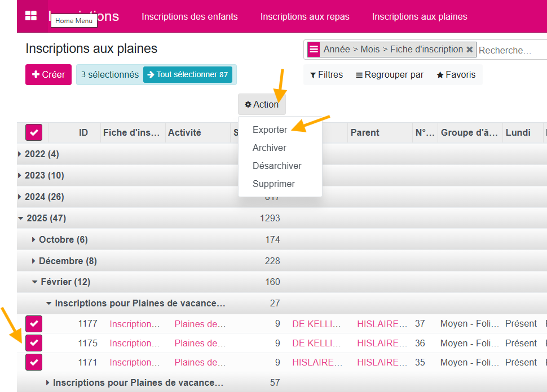Click the 1293 total for 2025
This screenshot has width=547, height=392.
270,218
